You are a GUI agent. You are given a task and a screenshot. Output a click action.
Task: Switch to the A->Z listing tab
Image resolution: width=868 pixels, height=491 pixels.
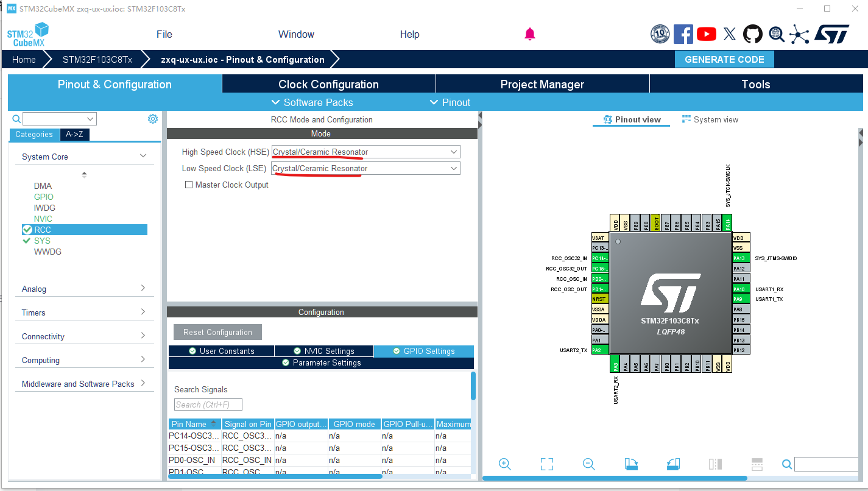pos(75,135)
